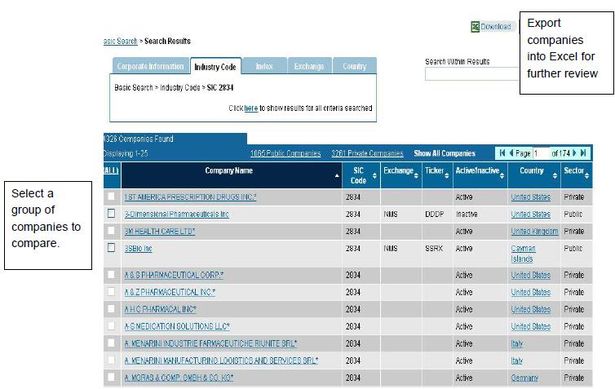Select ALL companies header link
Viewport: 615px width, 389px height.
click(x=111, y=171)
